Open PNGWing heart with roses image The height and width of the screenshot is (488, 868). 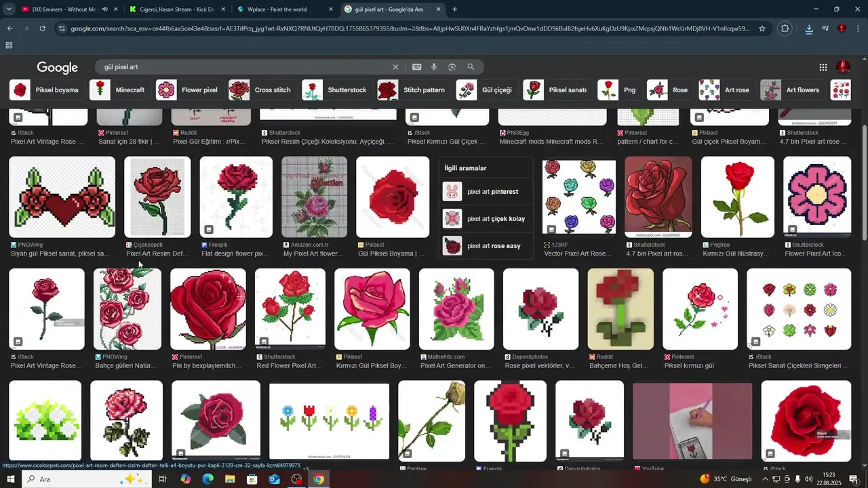(62, 197)
